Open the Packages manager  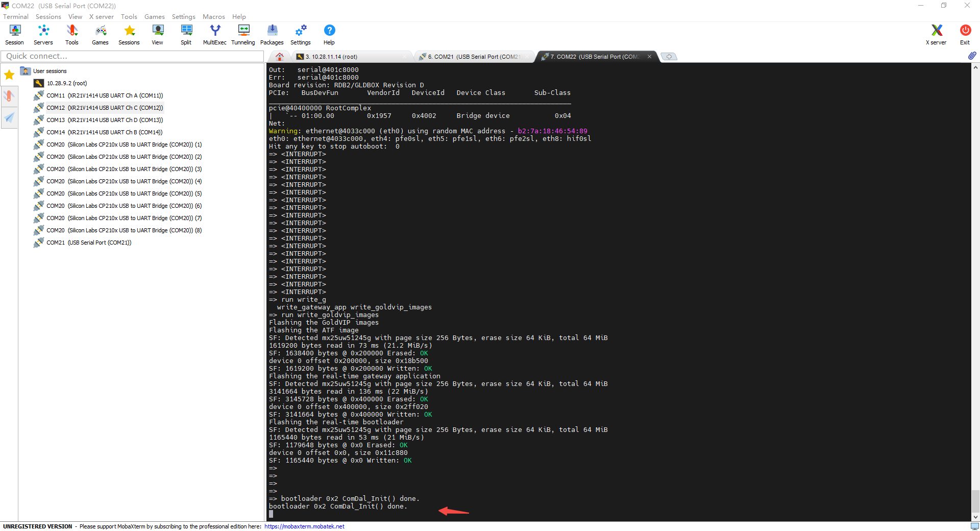[x=272, y=34]
